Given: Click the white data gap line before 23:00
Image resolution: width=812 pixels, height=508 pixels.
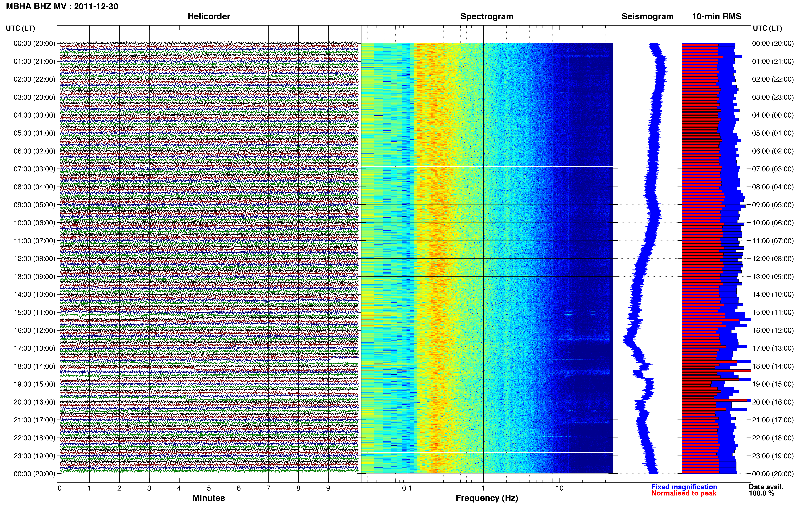Looking at the screenshot, I should [487, 452].
